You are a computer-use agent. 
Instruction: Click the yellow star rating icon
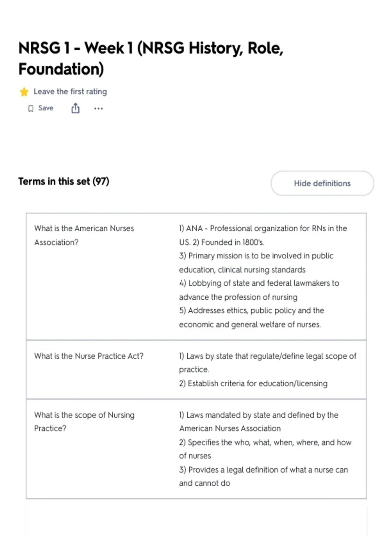click(24, 92)
